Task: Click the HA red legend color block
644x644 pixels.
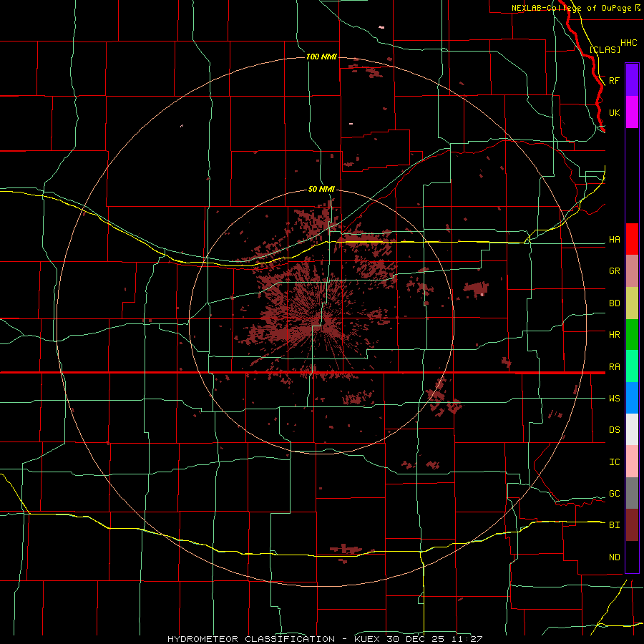Action: [632, 239]
